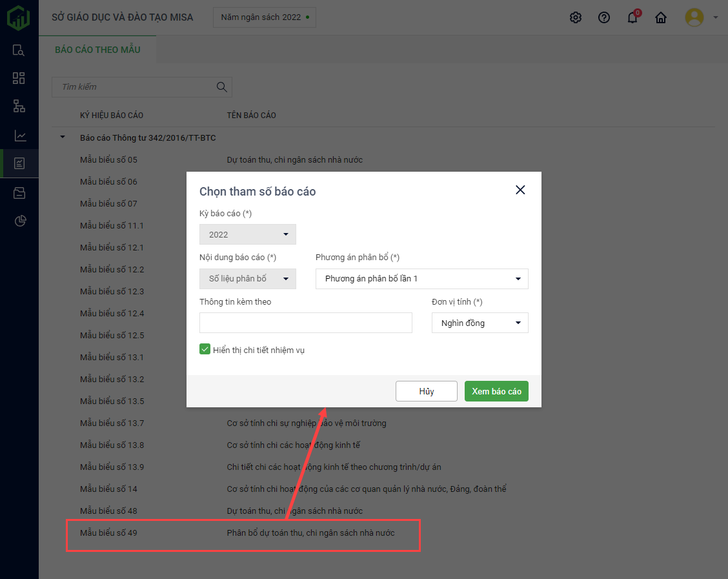Click the line chart icon in sidebar

point(19,136)
